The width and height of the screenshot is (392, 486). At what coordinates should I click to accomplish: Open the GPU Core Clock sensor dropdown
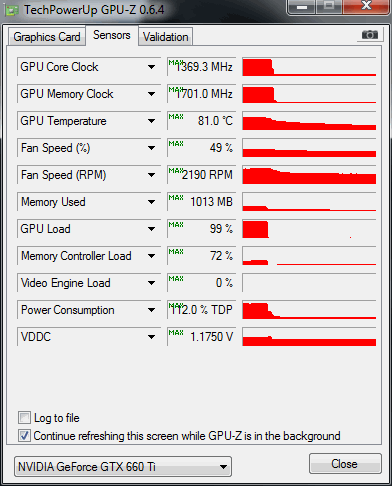click(151, 67)
